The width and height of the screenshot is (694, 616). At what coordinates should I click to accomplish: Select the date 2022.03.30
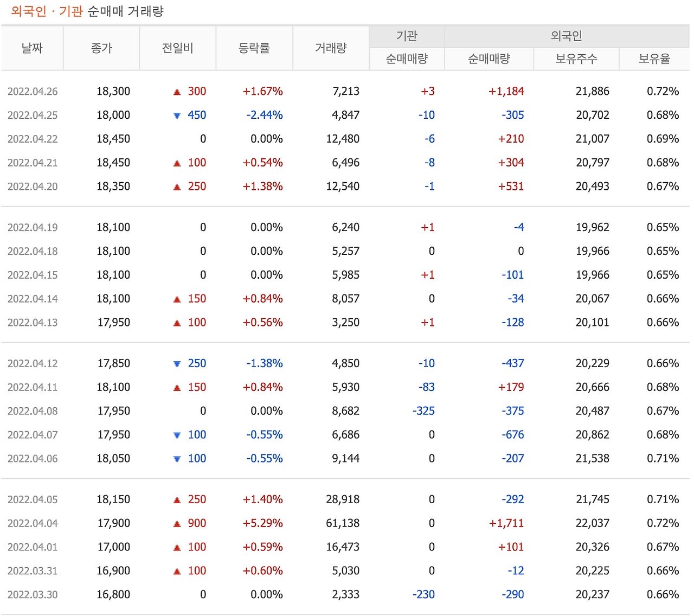point(33,594)
